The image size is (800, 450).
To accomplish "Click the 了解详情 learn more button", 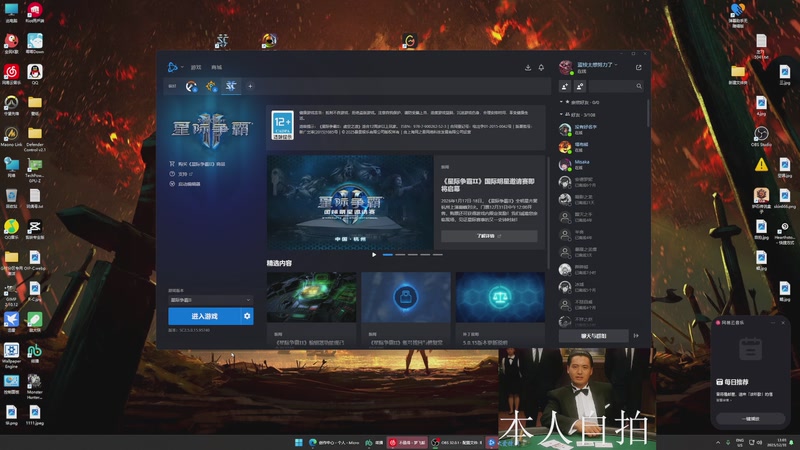I will pyautogui.click(x=489, y=236).
